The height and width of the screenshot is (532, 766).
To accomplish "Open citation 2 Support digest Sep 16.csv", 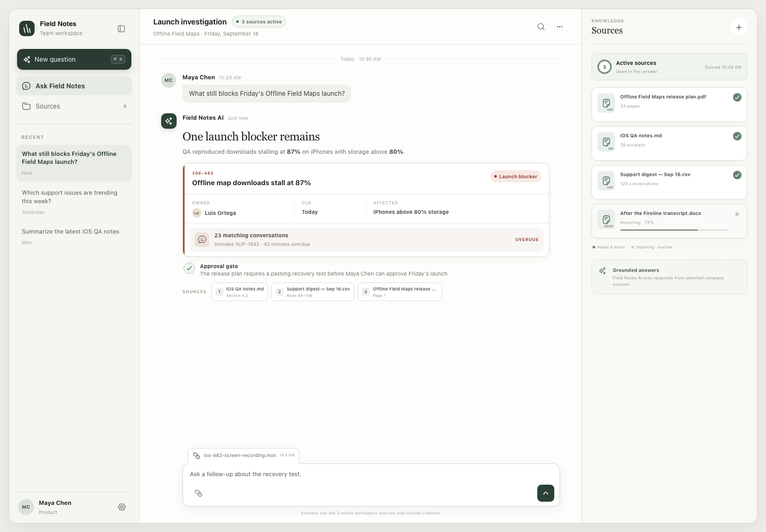I will (x=313, y=292).
